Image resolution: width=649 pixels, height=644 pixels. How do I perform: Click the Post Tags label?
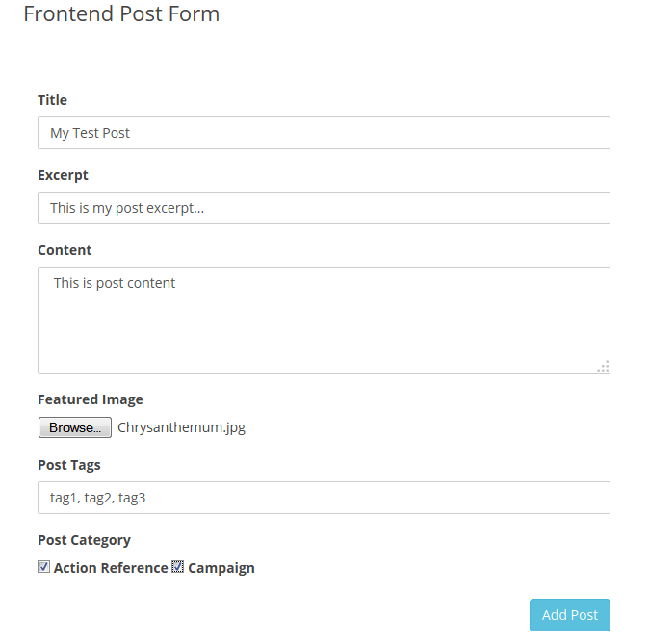68,465
